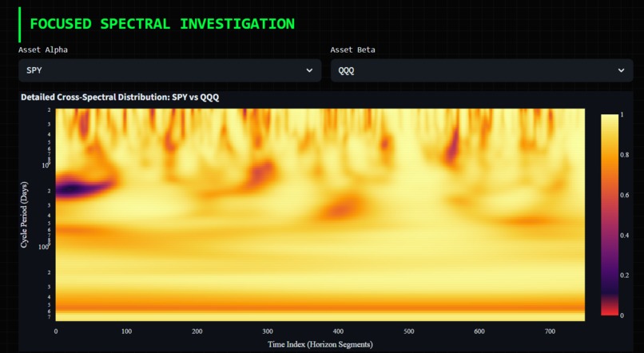Click the color scale label '0.6'
The width and height of the screenshot is (644, 353).
point(624,195)
